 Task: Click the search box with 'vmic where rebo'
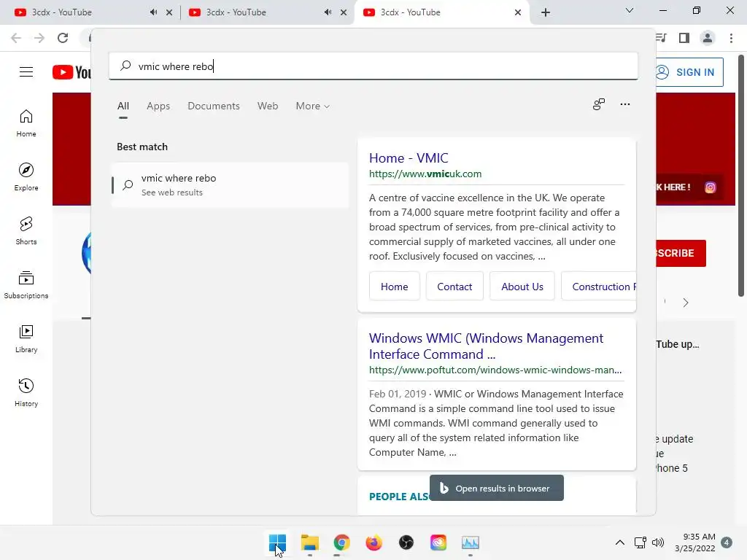click(373, 66)
